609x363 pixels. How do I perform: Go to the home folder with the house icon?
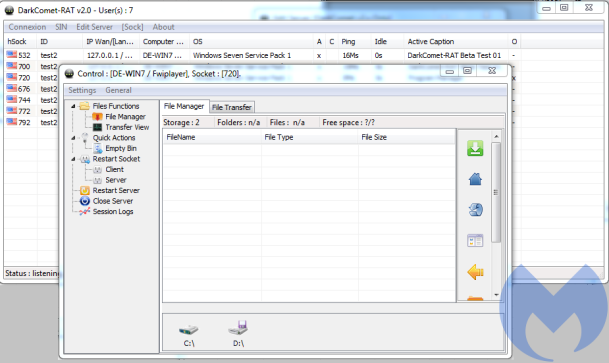[475, 179]
